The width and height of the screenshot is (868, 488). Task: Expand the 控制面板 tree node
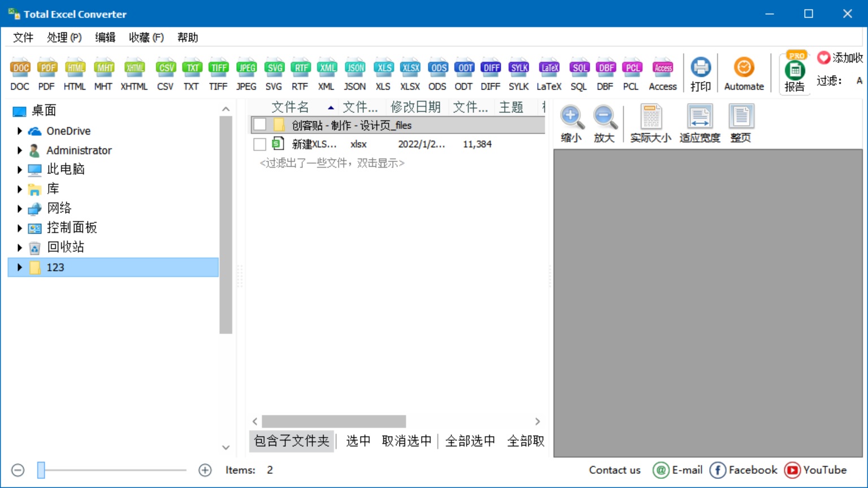pyautogui.click(x=20, y=228)
